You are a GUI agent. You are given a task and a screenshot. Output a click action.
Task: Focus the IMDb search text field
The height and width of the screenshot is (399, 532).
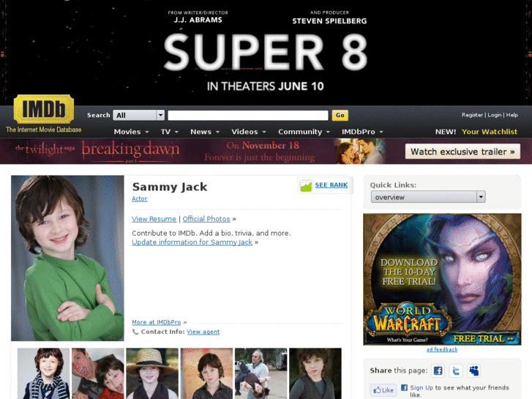248,115
